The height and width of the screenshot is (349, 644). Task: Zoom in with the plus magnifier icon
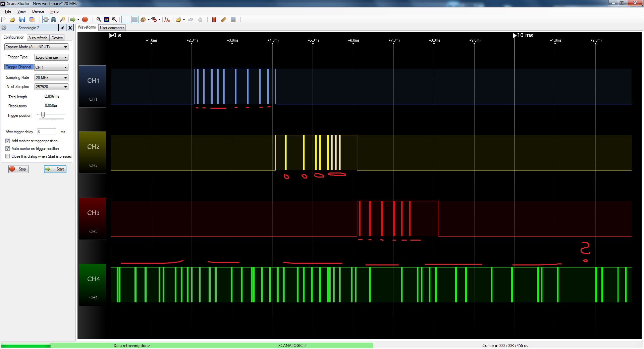114,19
